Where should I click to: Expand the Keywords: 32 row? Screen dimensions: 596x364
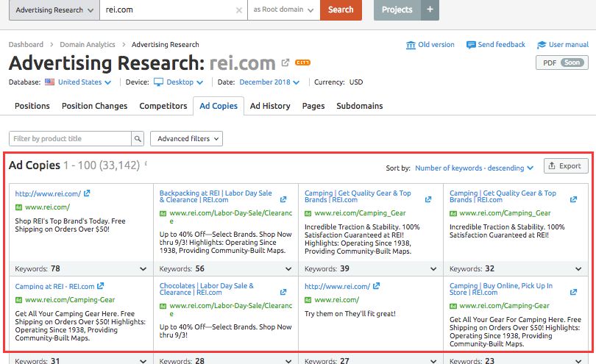[578, 269]
